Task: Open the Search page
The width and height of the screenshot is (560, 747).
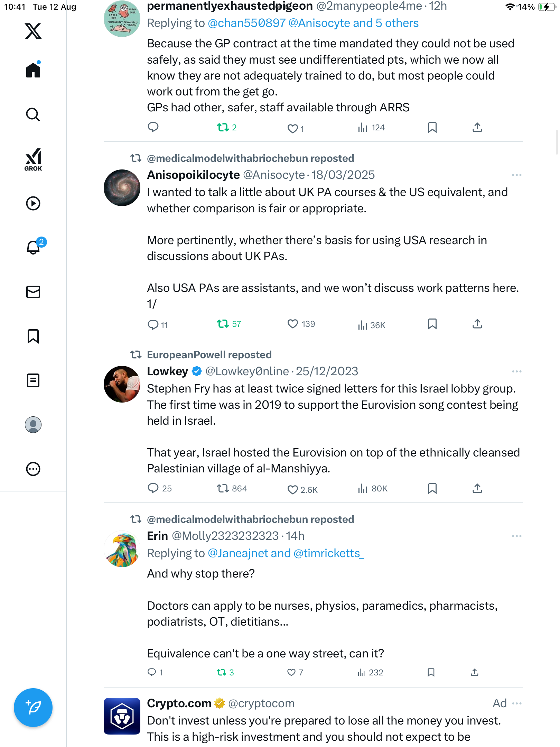Action: pos(33,114)
